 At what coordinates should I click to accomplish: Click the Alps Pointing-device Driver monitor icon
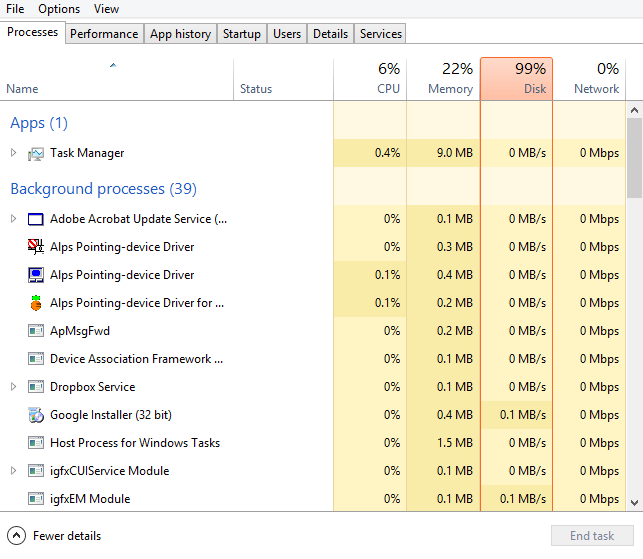coord(36,275)
